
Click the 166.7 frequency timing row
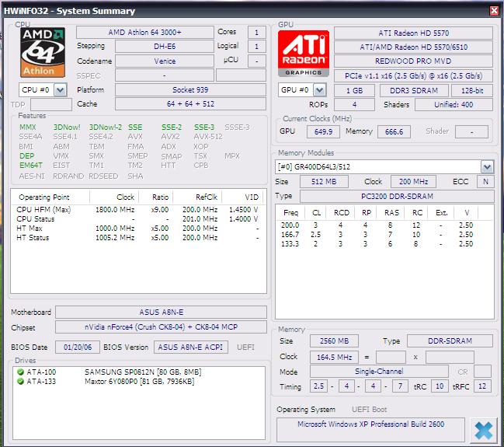[384, 235]
